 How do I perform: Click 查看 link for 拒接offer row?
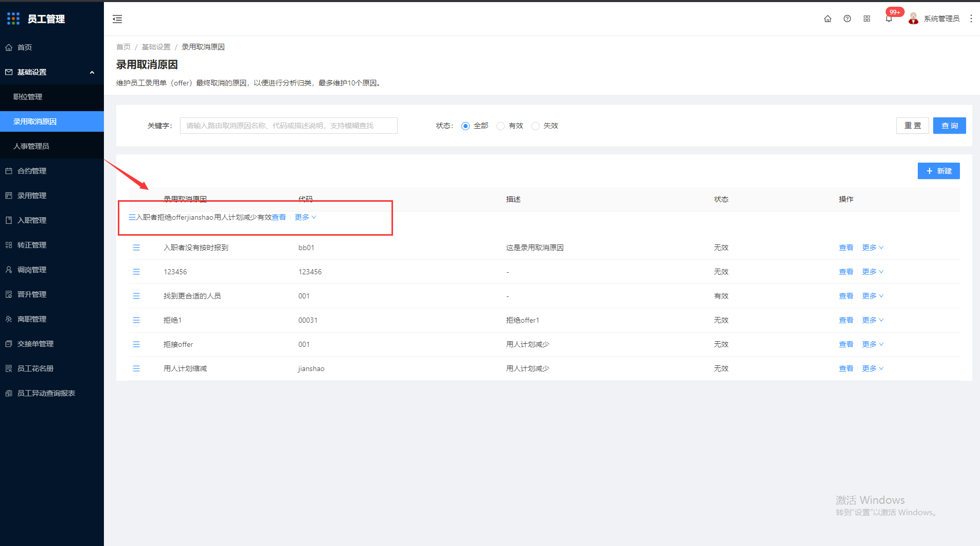[x=846, y=344]
